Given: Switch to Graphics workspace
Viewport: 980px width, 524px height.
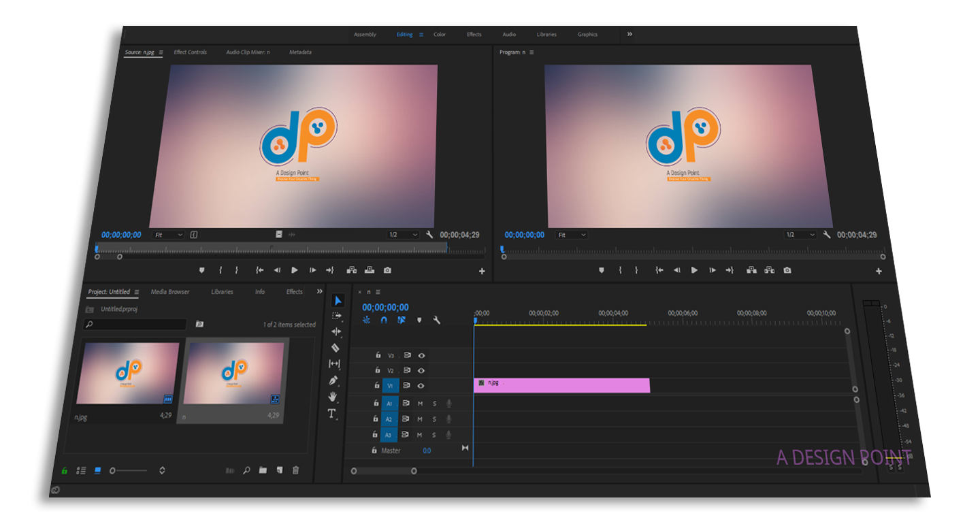Looking at the screenshot, I should (587, 35).
